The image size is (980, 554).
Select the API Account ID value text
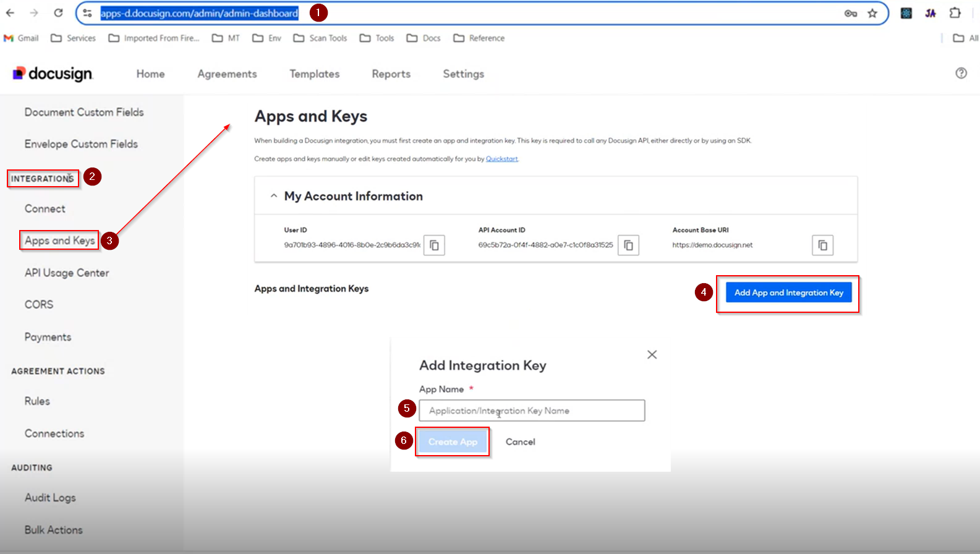click(545, 245)
